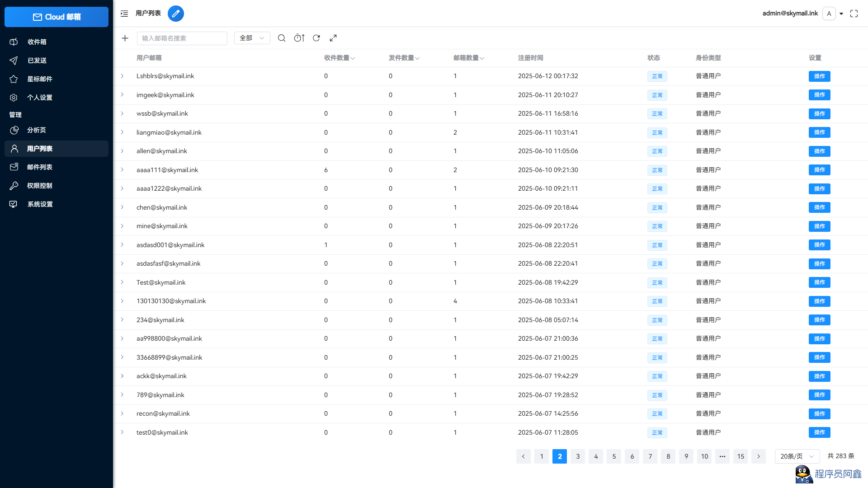The width and height of the screenshot is (868, 488).
Task: Click the expand arrows icon in toolbar
Action: coord(333,38)
